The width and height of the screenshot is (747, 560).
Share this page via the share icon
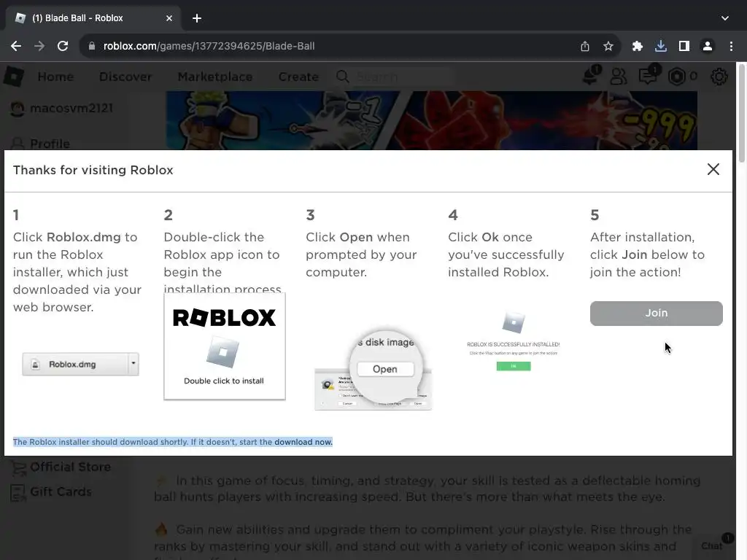[x=585, y=46]
